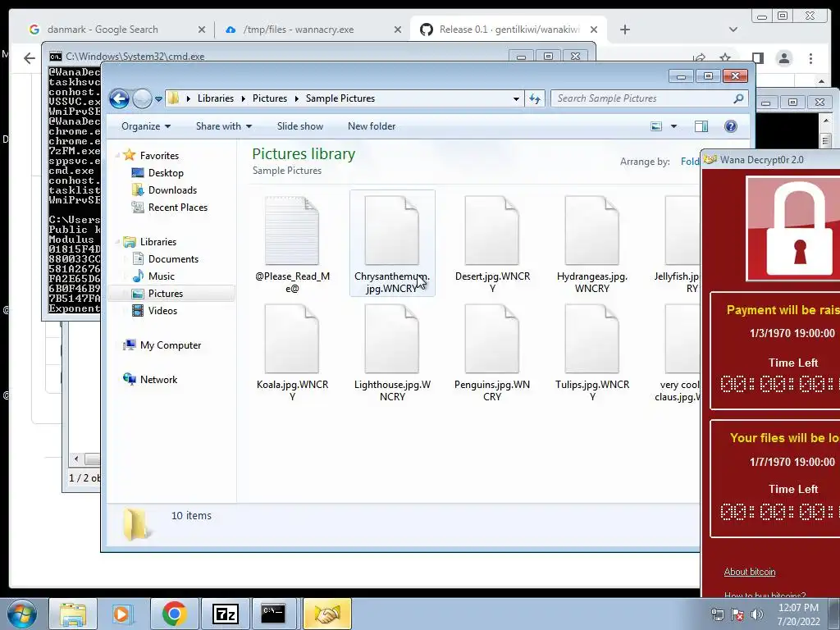Expand the address bar history dropdown

point(516,98)
